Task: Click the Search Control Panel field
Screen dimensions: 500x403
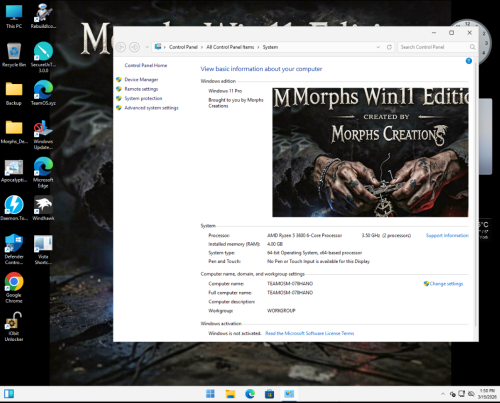Action: tap(437, 47)
